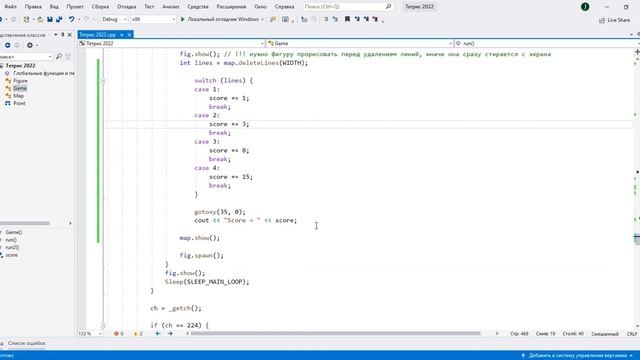Select the run2() member
This screenshot has height=360, width=640.
coord(12,247)
